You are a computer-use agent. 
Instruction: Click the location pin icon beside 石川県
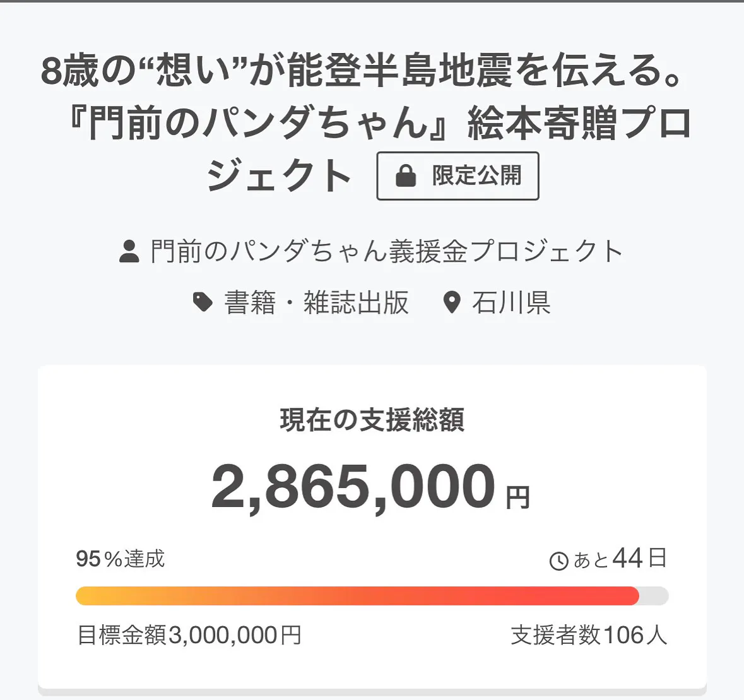452,302
